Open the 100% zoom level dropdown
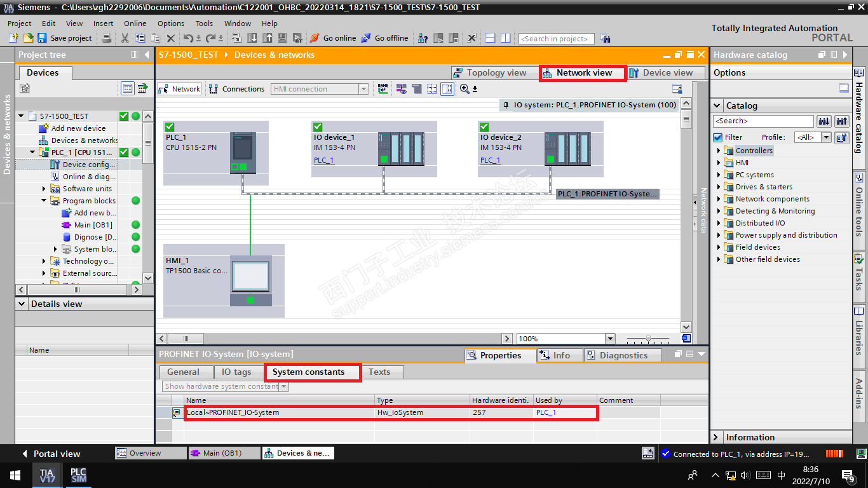 [610, 339]
